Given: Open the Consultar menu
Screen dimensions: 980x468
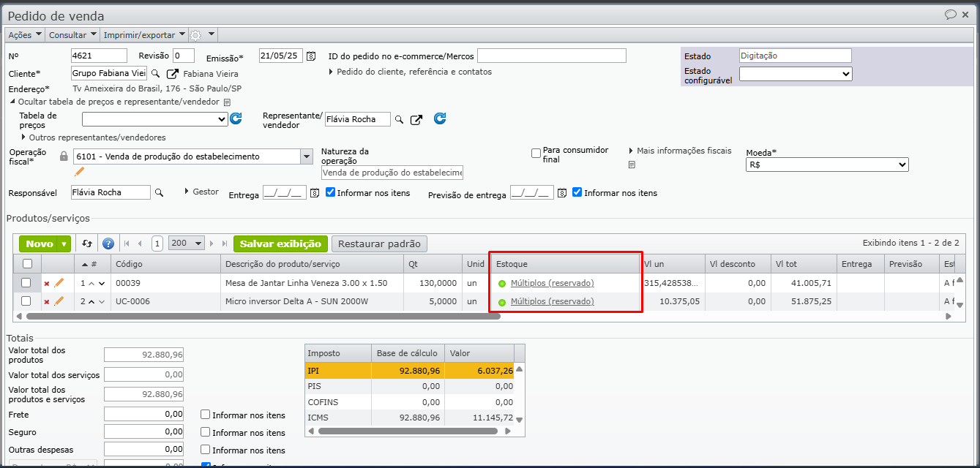Looking at the screenshot, I should point(72,34).
